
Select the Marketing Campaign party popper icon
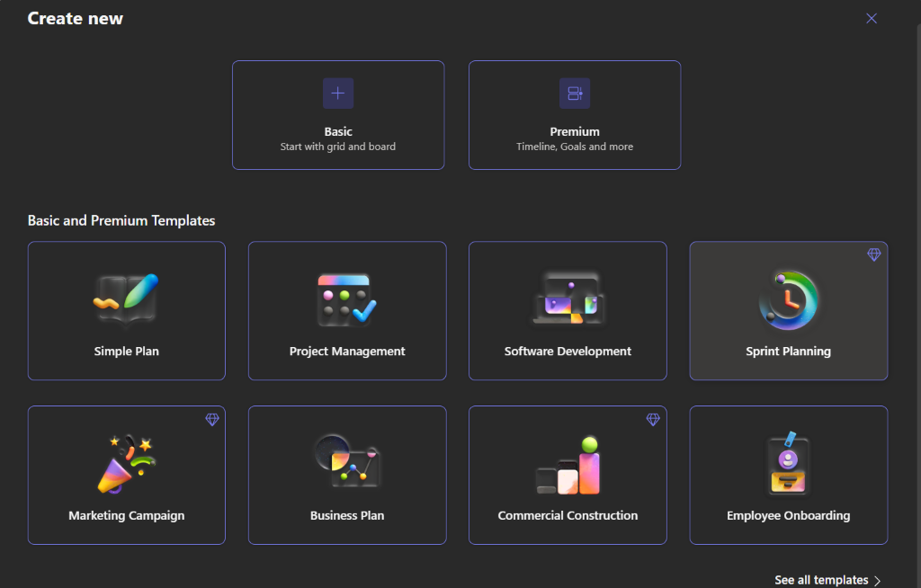coord(126,464)
